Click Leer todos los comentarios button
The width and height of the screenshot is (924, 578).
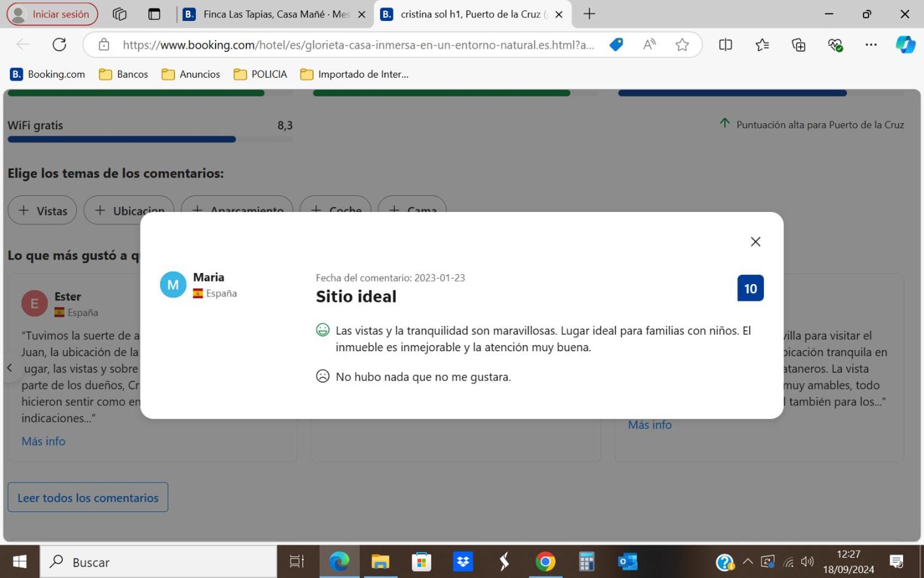(88, 497)
